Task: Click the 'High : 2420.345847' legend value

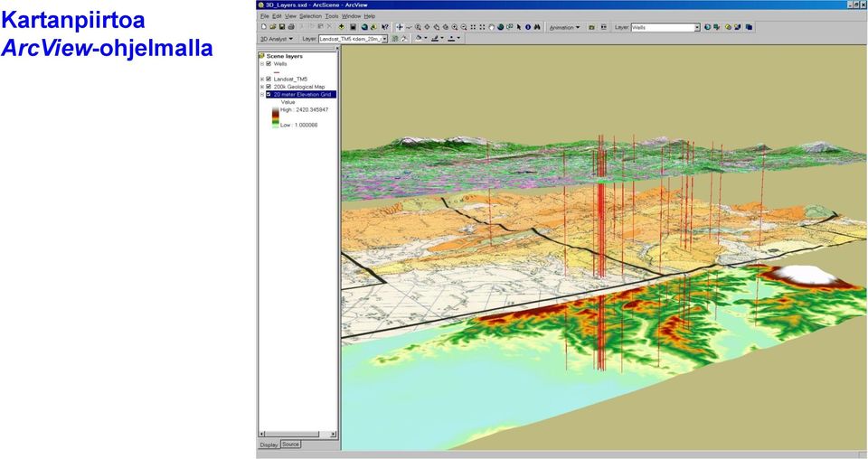Action: [304, 110]
